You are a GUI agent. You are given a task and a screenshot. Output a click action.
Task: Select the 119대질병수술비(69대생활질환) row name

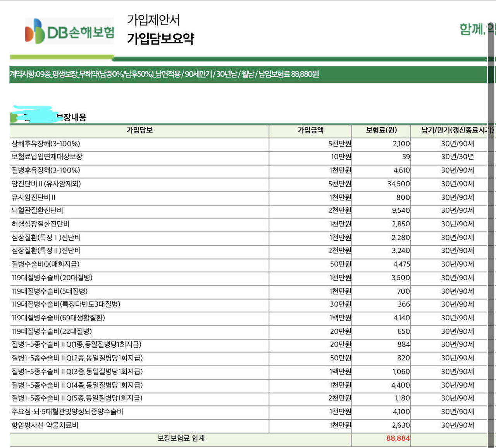pyautogui.click(x=58, y=318)
